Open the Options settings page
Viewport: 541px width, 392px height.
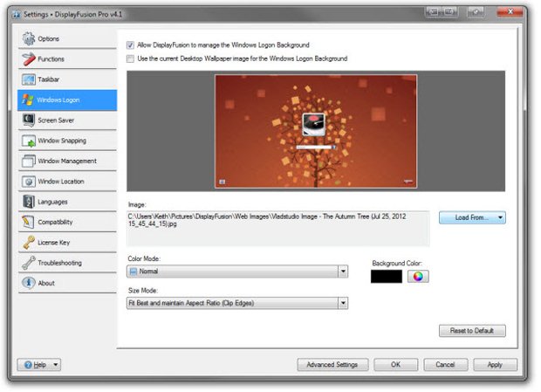(x=67, y=38)
